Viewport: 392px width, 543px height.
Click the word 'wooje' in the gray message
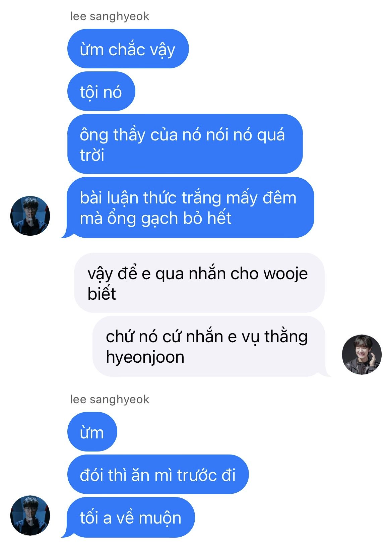click(x=286, y=274)
